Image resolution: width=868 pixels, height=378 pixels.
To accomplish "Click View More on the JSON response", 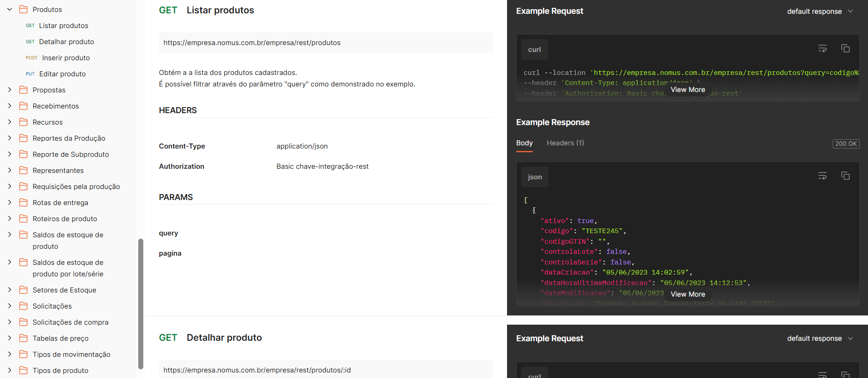I will (x=688, y=294).
